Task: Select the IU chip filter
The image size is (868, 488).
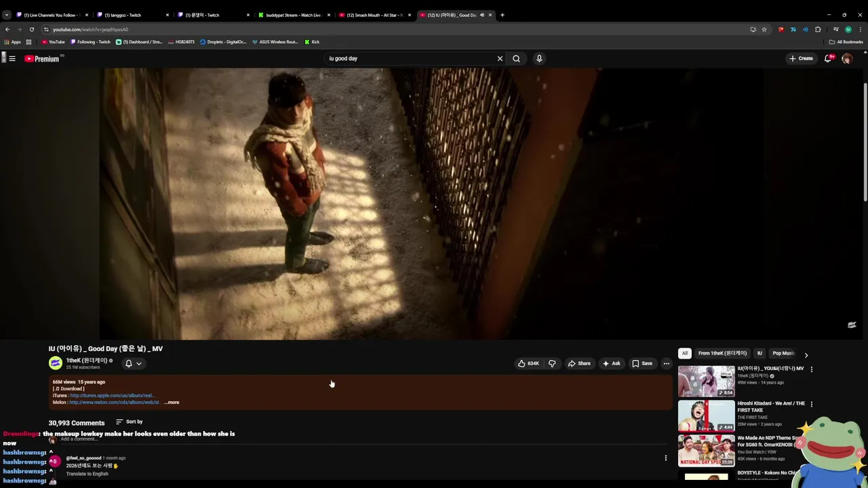Action: pos(759,353)
